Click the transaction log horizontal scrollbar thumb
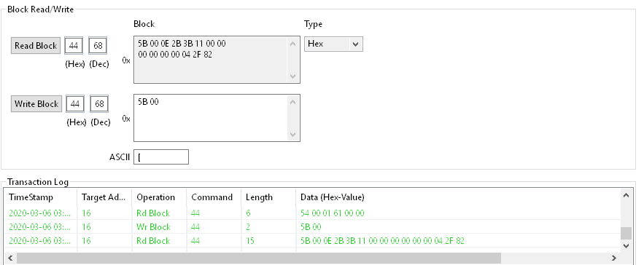The image size is (644, 265). 259,258
